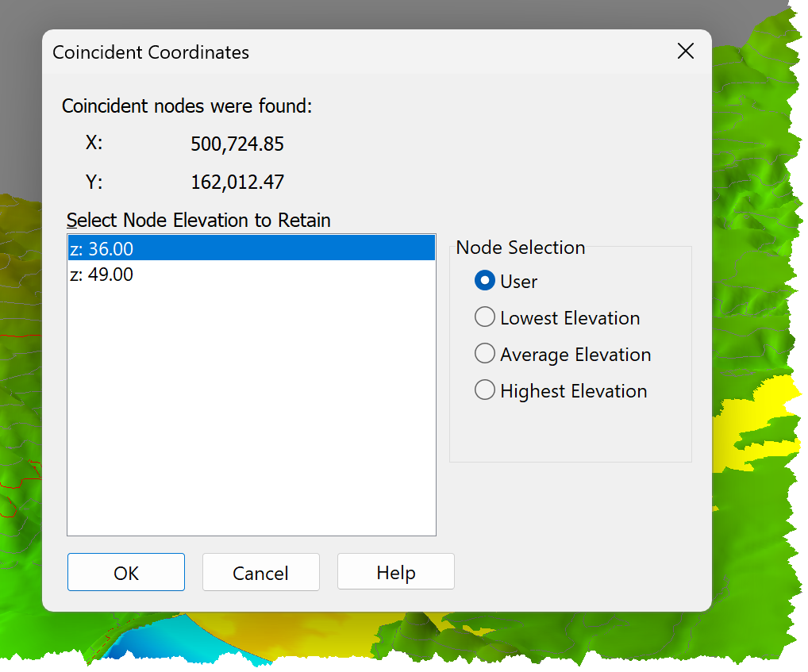
Task: Click the Node Selection group label
Action: 521,248
